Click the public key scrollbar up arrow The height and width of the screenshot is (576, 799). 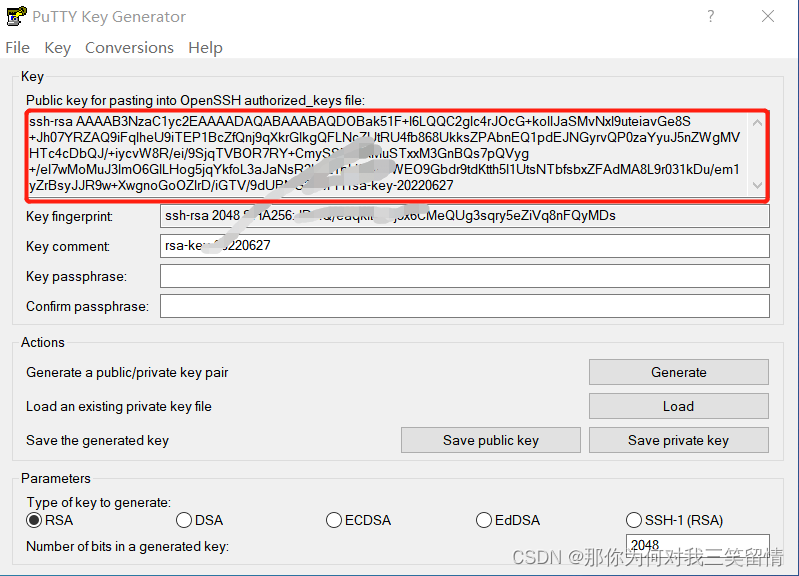pyautogui.click(x=757, y=122)
